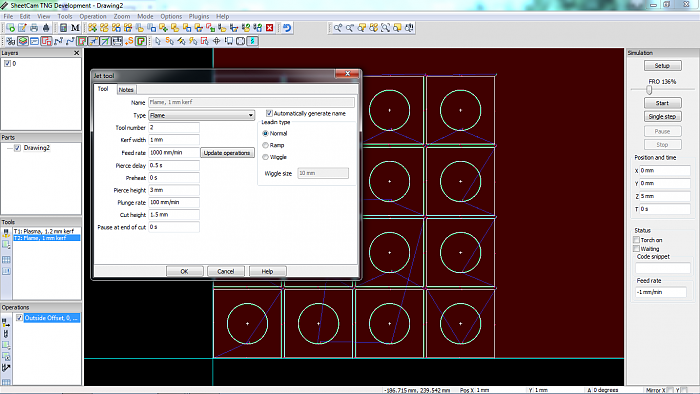
Task: Click the Pierce height input field
Action: click(174, 190)
